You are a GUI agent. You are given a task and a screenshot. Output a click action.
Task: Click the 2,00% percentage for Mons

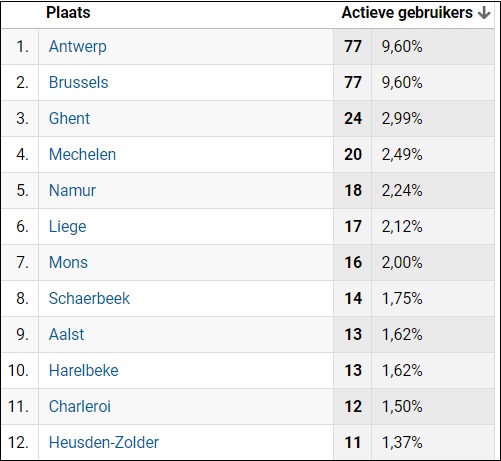(402, 262)
